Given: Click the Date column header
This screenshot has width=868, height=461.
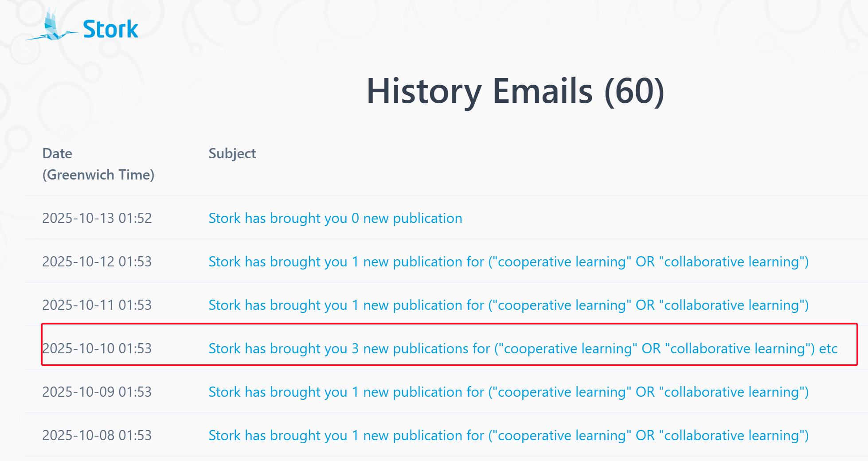Looking at the screenshot, I should (x=57, y=153).
